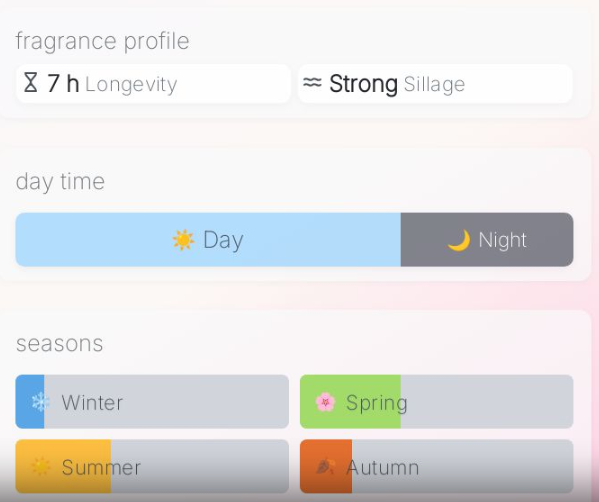Screen dimensions: 599x502
Task: Click the leaf icon on Autumn bar
Action: point(326,466)
